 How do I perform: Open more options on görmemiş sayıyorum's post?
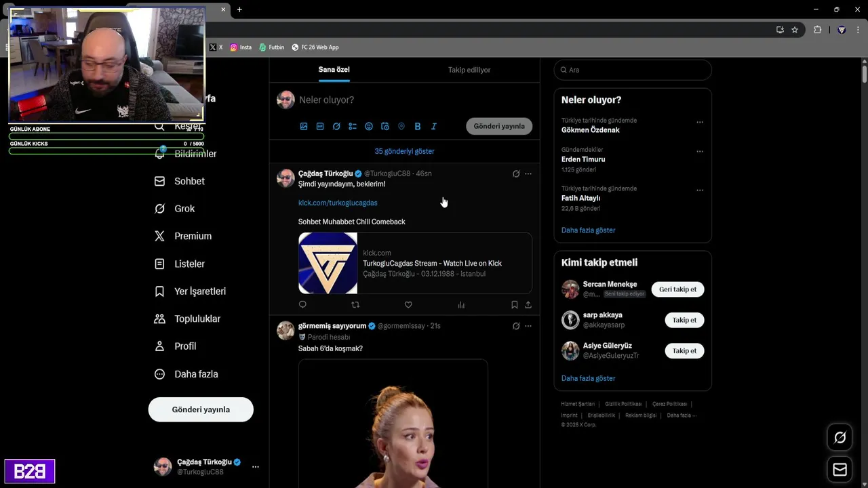528,326
